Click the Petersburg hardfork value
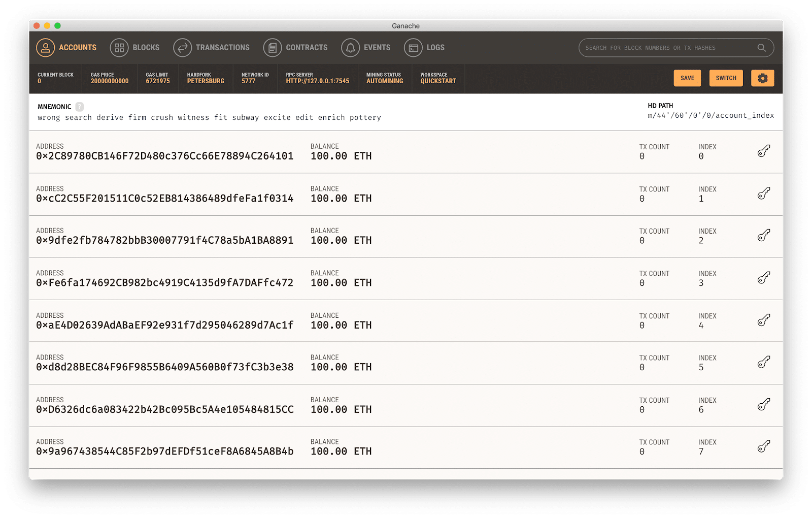 click(x=206, y=81)
